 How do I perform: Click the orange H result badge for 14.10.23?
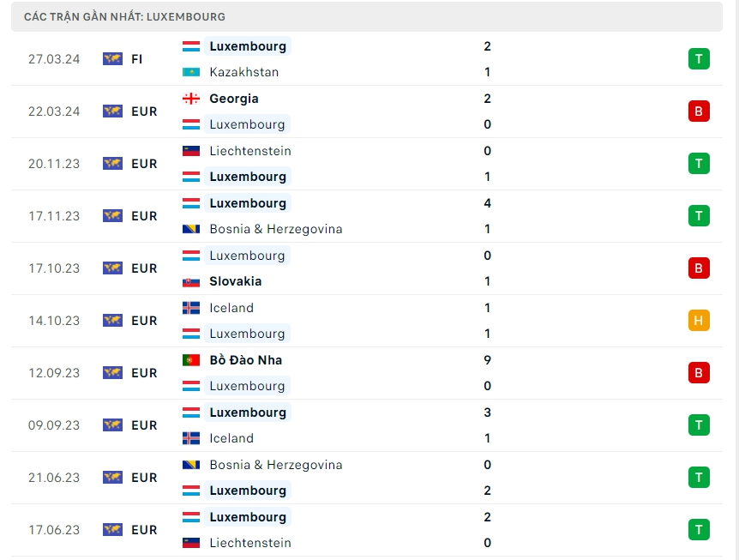[699, 321]
